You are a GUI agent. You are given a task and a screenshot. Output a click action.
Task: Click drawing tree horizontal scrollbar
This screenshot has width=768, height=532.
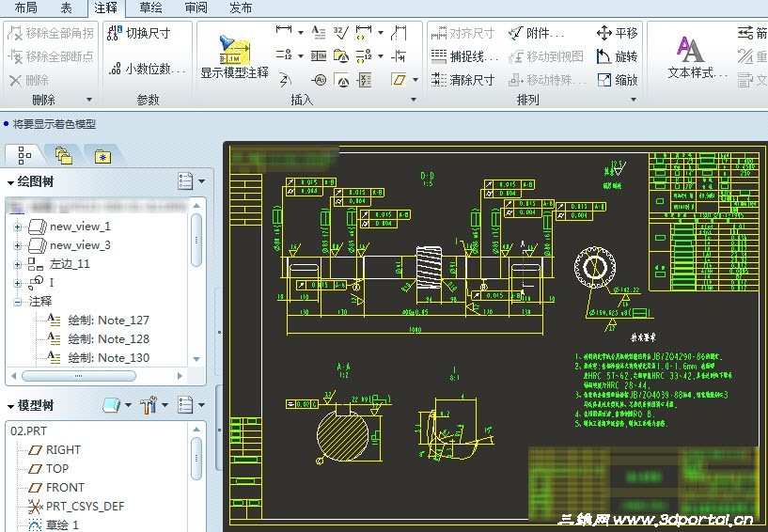(x=78, y=376)
